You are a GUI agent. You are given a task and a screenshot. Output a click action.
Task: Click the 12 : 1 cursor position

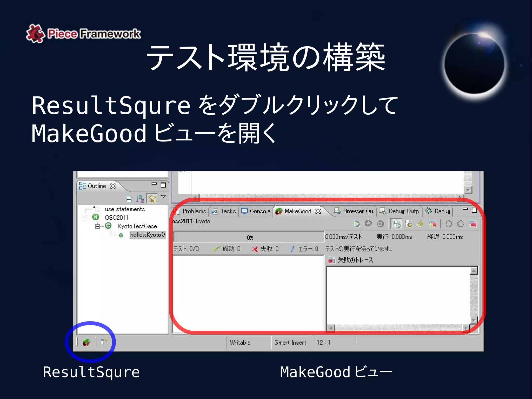(x=323, y=343)
